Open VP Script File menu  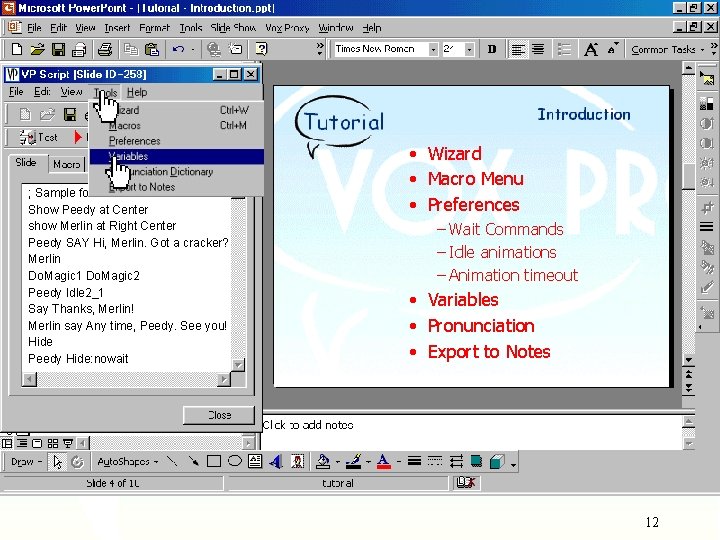tap(16, 92)
